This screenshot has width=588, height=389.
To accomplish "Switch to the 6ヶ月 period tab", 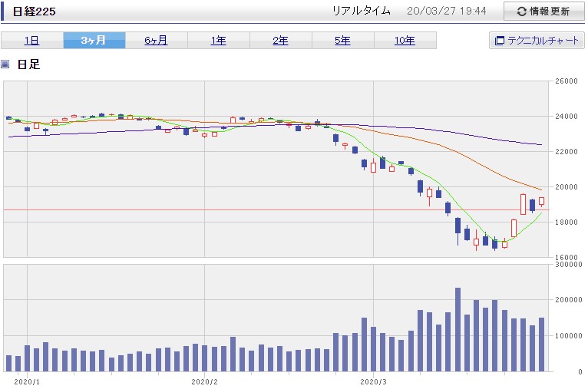I will click(x=157, y=41).
